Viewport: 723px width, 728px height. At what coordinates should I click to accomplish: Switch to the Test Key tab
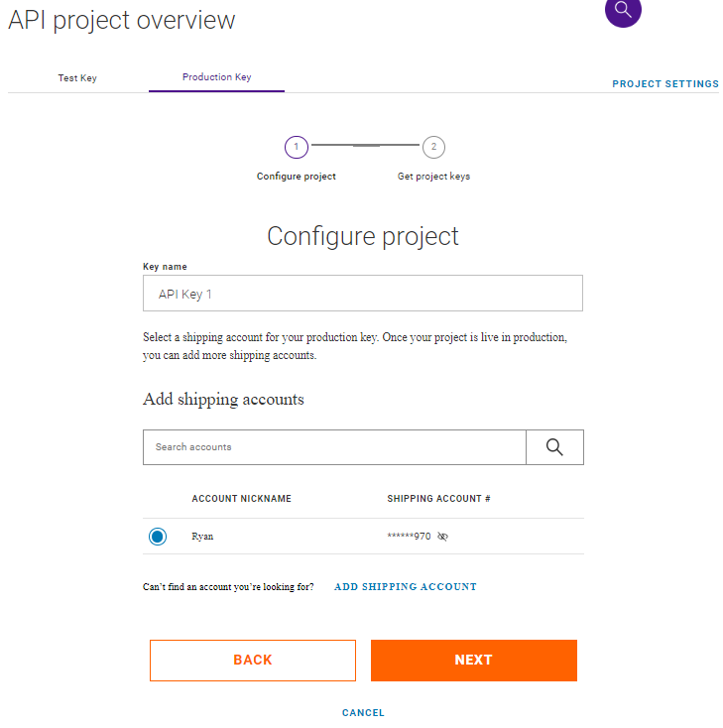click(x=77, y=77)
